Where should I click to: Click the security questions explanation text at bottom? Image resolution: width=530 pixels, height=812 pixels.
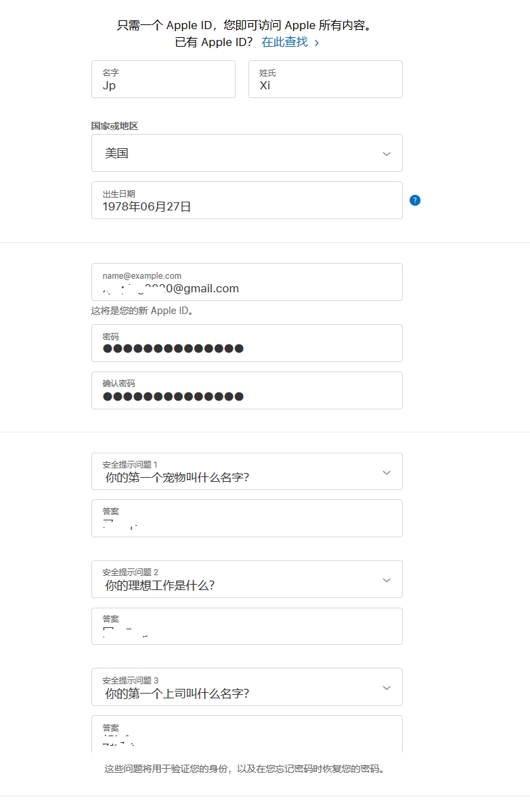[246, 769]
